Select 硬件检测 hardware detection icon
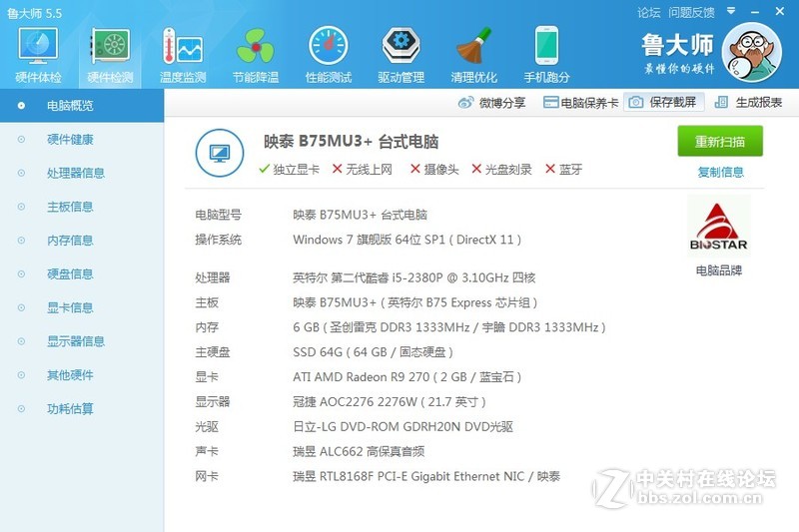The width and height of the screenshot is (799, 532). click(110, 56)
